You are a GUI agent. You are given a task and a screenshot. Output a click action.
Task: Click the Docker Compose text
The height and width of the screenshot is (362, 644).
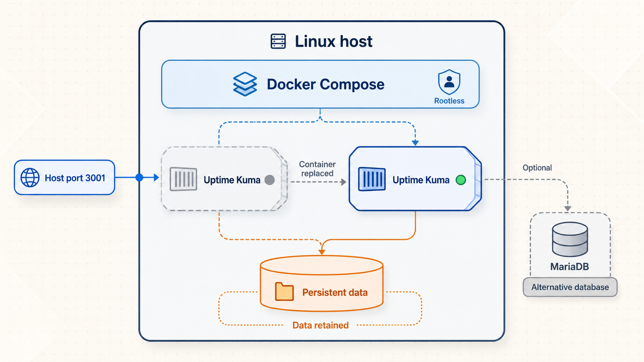325,84
